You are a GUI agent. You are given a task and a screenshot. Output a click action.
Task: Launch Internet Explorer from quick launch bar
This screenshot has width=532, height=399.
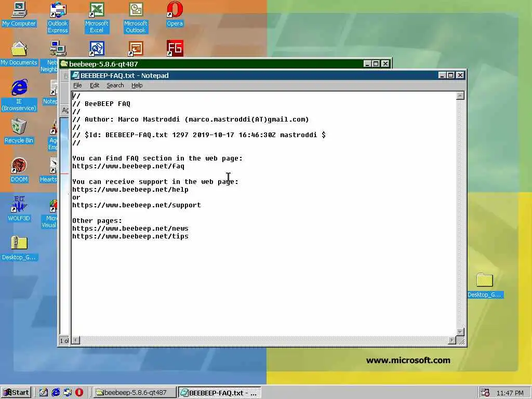tap(55, 393)
